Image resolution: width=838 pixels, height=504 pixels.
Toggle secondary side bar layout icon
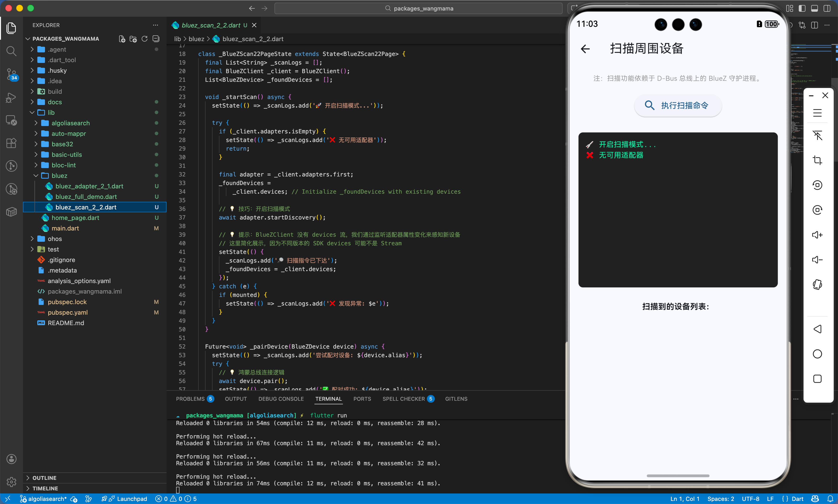827,9
